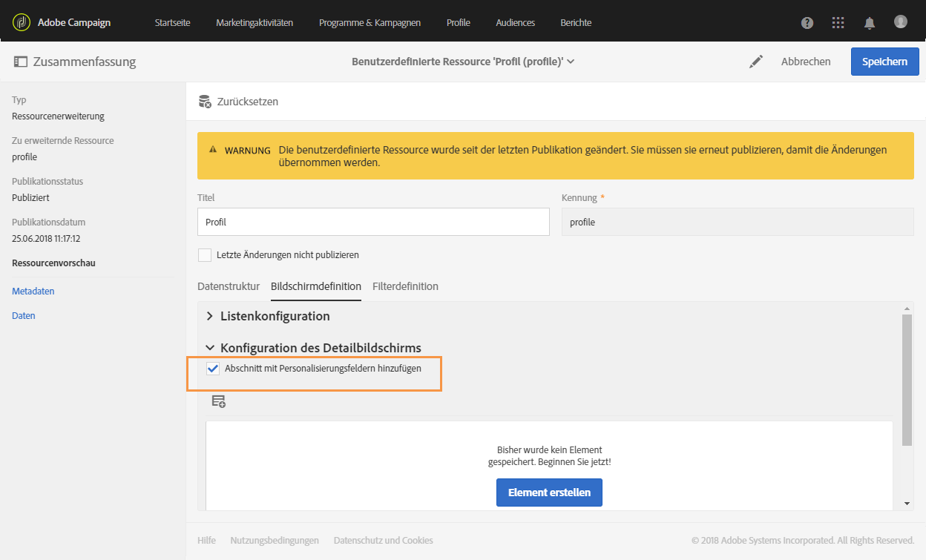The image size is (926, 560).
Task: Open the apps grid icon
Action: [x=838, y=23]
